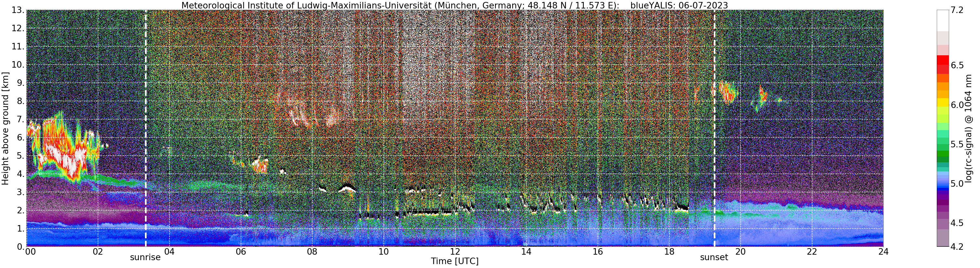Click the '24' time tick label
This screenshot has height=268, width=980.
tap(883, 252)
